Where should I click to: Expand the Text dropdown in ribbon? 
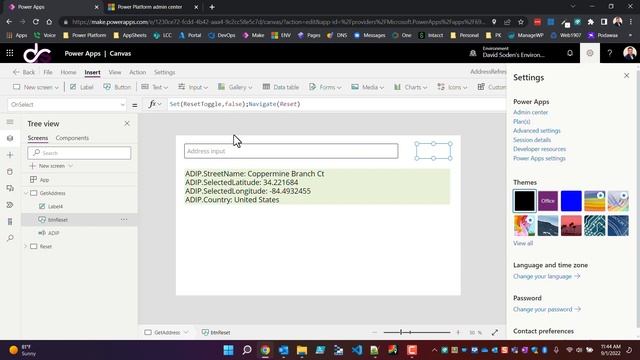click(x=165, y=87)
